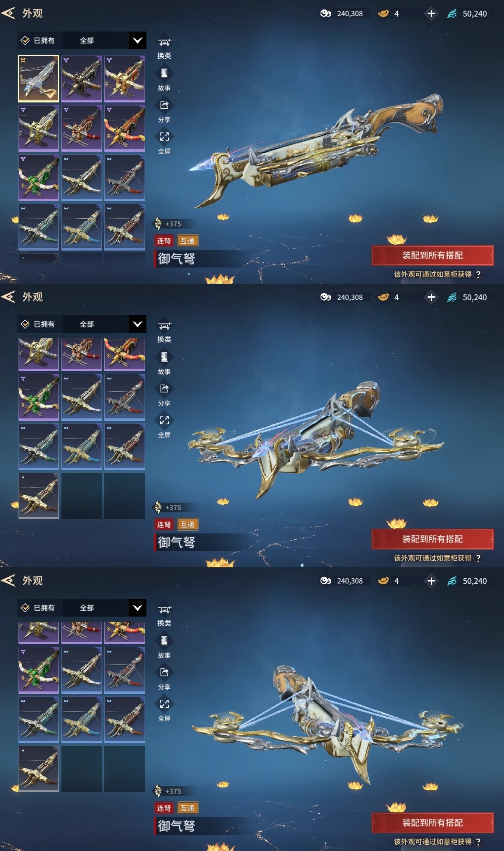Screen dimensions: 504x851
Task: Click 装配到所有搭配 button in top screen
Action: [433, 255]
